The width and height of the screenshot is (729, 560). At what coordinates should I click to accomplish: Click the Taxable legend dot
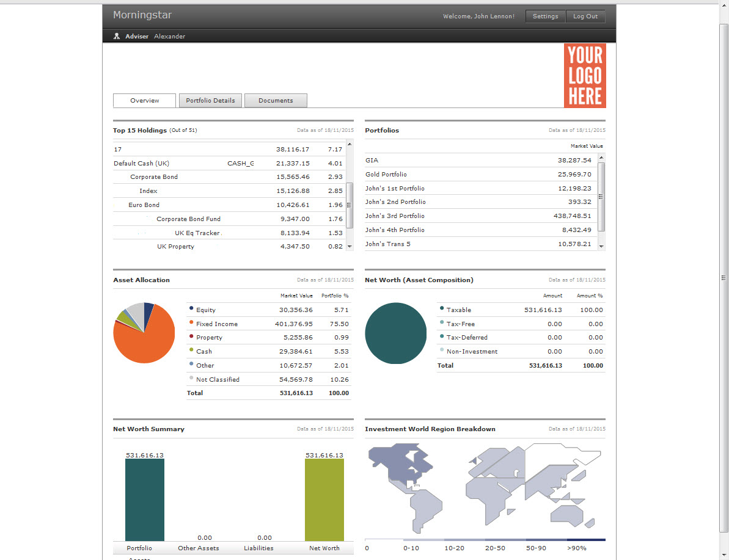[x=442, y=309]
